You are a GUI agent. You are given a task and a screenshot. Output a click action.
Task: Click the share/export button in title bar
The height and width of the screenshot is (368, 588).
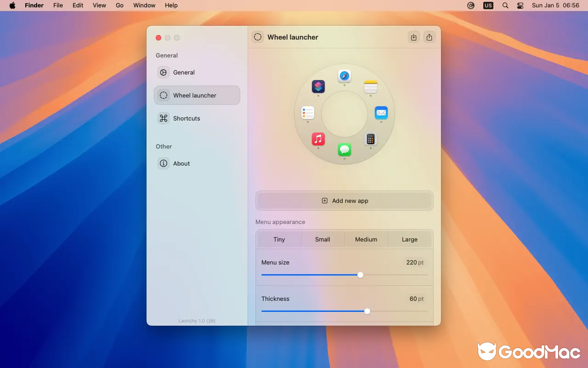(x=429, y=37)
